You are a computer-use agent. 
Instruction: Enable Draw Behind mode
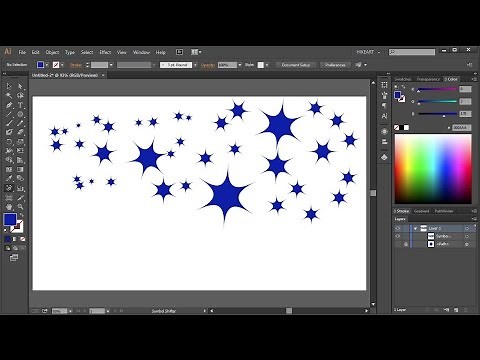15,248
